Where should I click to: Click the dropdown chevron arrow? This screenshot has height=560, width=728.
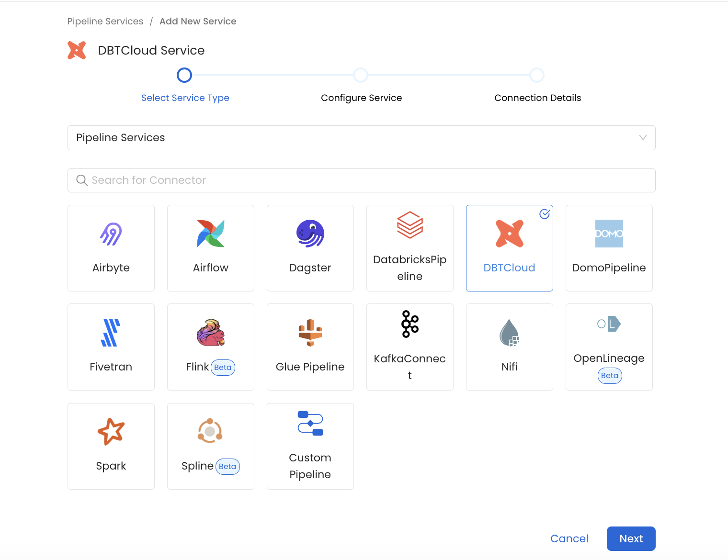pyautogui.click(x=643, y=138)
